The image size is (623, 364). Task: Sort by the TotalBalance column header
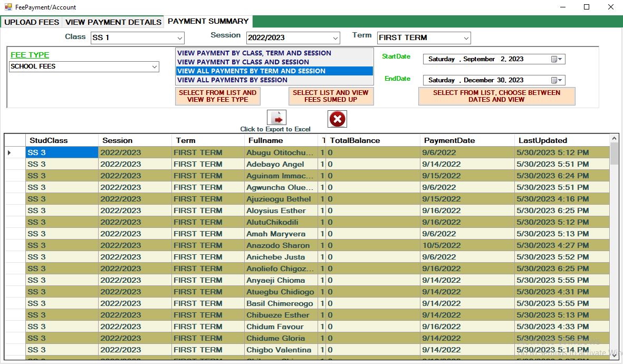coord(373,140)
